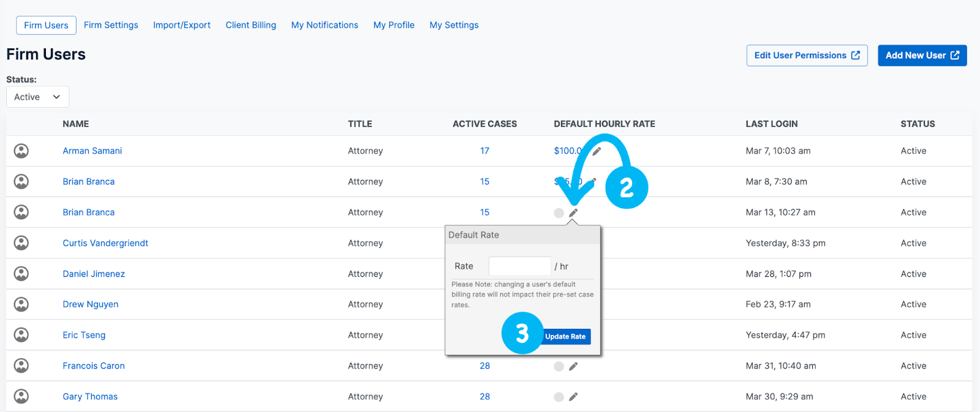The height and width of the screenshot is (412, 980).
Task: Click the grey rate circle in the Mar 13 Brian Branca row
Action: (x=559, y=213)
